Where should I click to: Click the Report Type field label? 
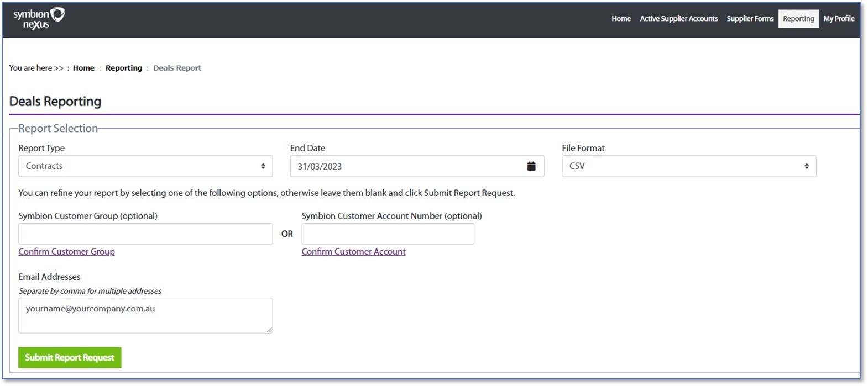41,148
